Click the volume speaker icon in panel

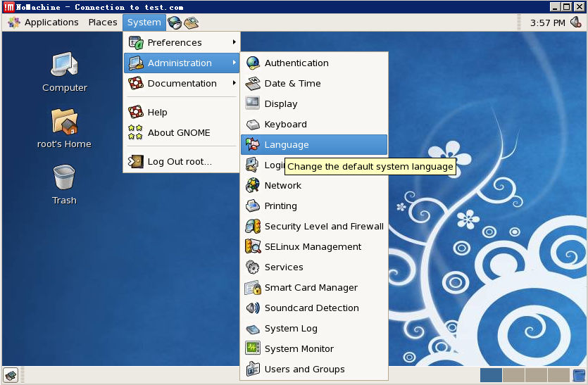575,22
